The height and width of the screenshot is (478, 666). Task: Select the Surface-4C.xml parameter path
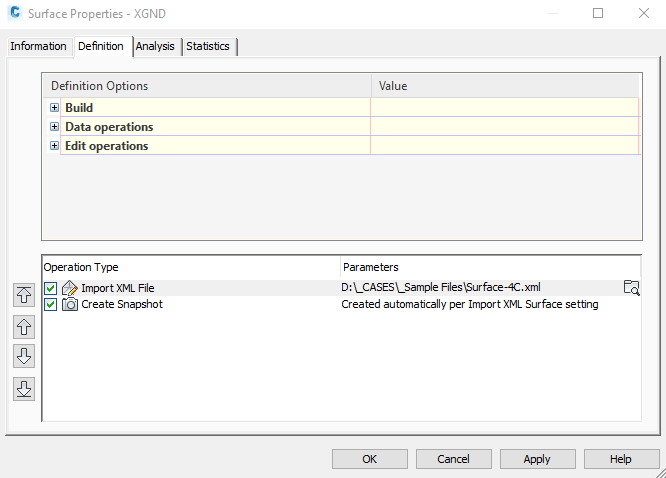tap(441, 288)
